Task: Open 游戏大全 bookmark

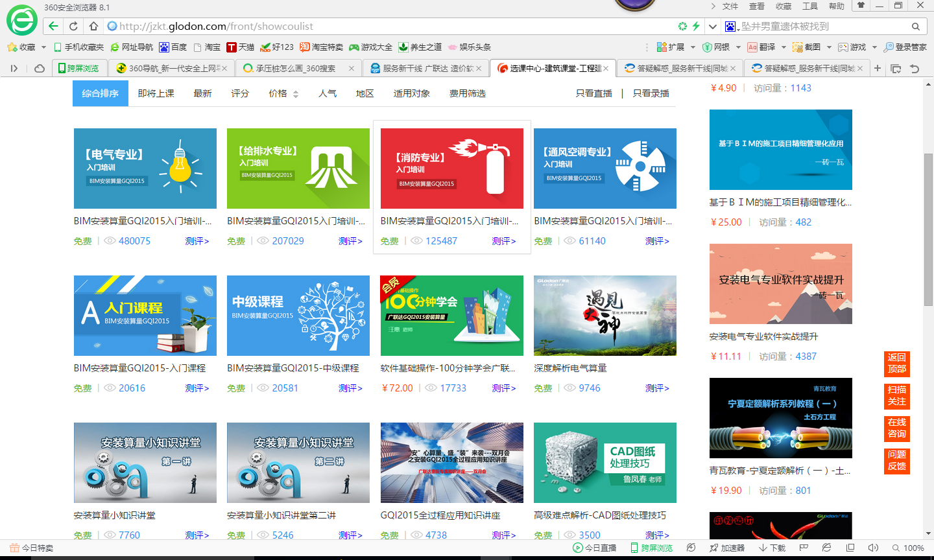Action: click(x=371, y=47)
